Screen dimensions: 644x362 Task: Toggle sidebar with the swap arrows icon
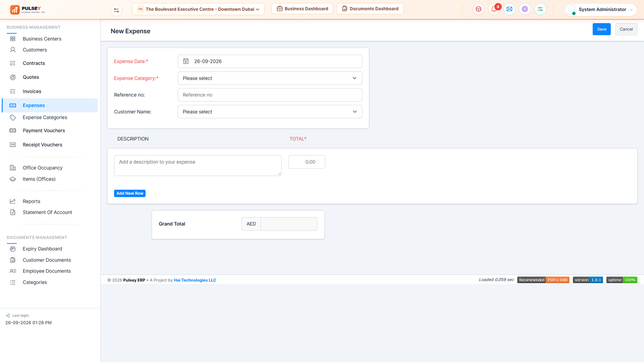point(116,10)
